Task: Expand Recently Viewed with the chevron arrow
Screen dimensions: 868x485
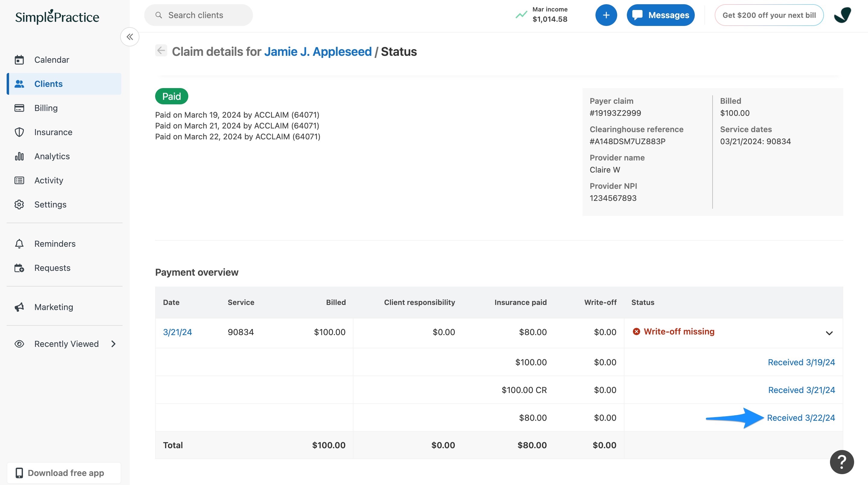Action: click(x=113, y=344)
